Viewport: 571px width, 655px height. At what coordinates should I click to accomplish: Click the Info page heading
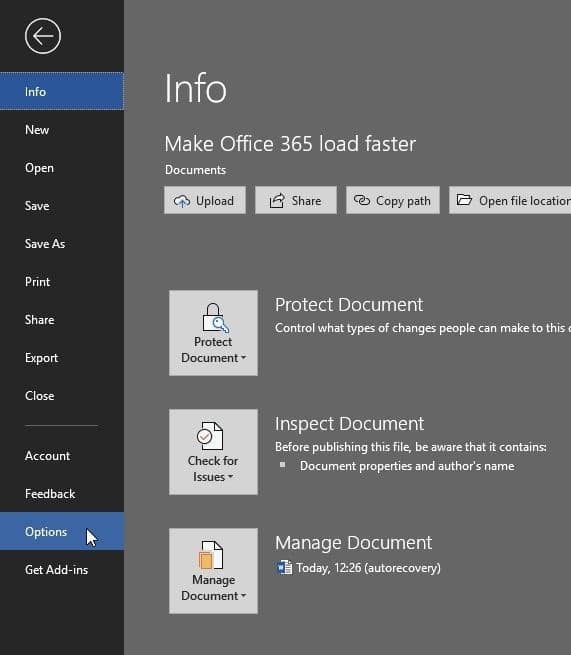pyautogui.click(x=195, y=88)
